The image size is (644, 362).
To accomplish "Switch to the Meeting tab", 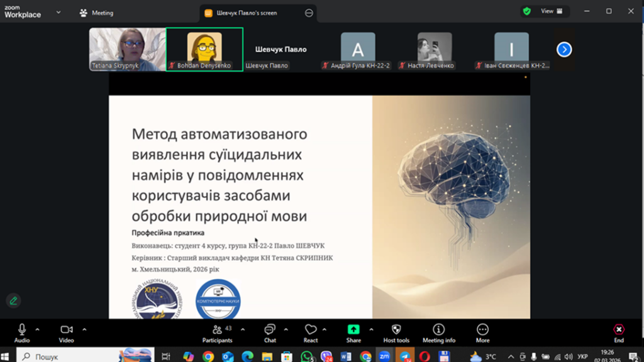I will 96,13.
